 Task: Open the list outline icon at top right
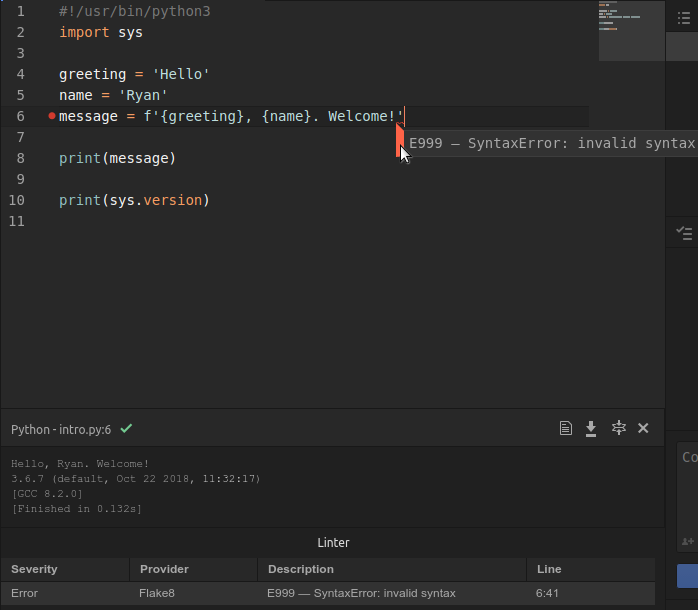(684, 18)
